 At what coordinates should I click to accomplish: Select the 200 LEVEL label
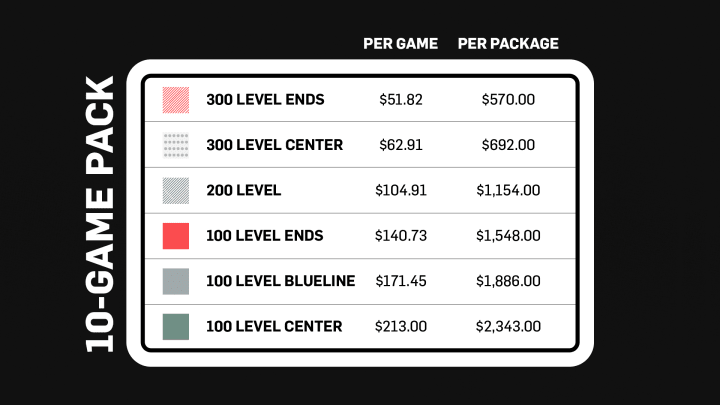(243, 190)
